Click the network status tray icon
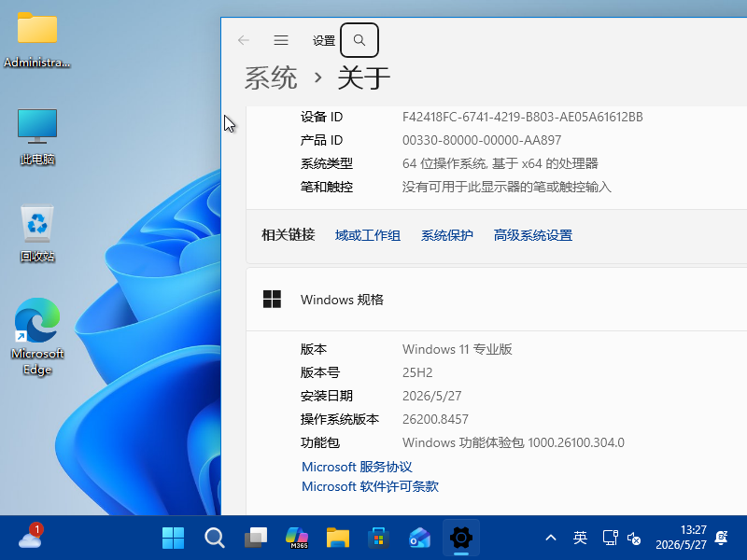747x560 pixels. pyautogui.click(x=611, y=539)
